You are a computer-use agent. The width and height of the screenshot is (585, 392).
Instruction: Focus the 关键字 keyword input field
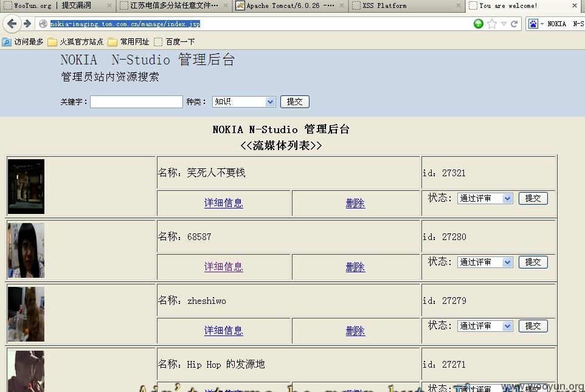pos(136,102)
